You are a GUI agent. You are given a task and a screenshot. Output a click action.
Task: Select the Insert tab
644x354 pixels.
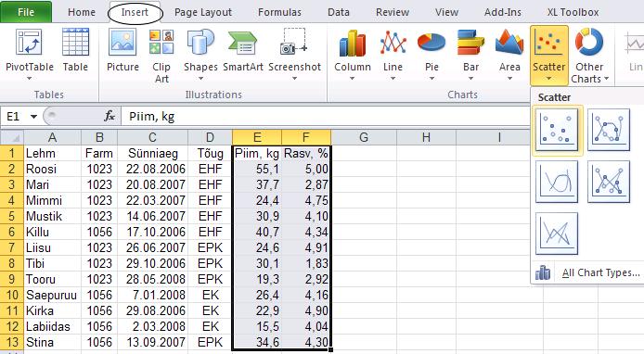(x=135, y=12)
